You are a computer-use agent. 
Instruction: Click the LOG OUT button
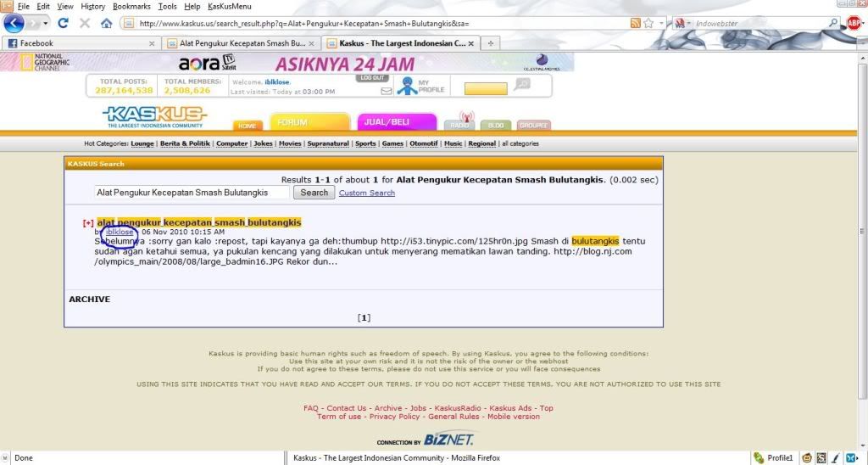(372, 78)
